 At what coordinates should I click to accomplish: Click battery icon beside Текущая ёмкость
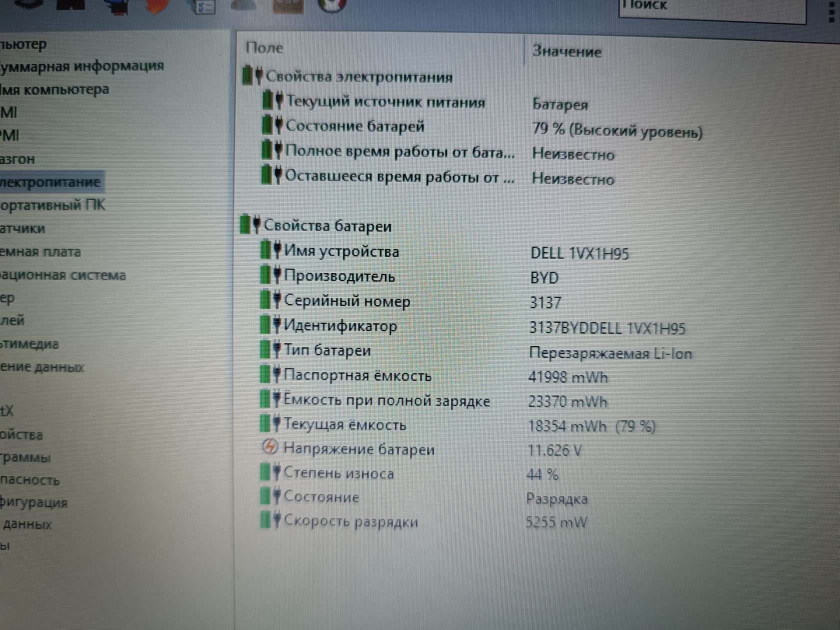[271, 423]
